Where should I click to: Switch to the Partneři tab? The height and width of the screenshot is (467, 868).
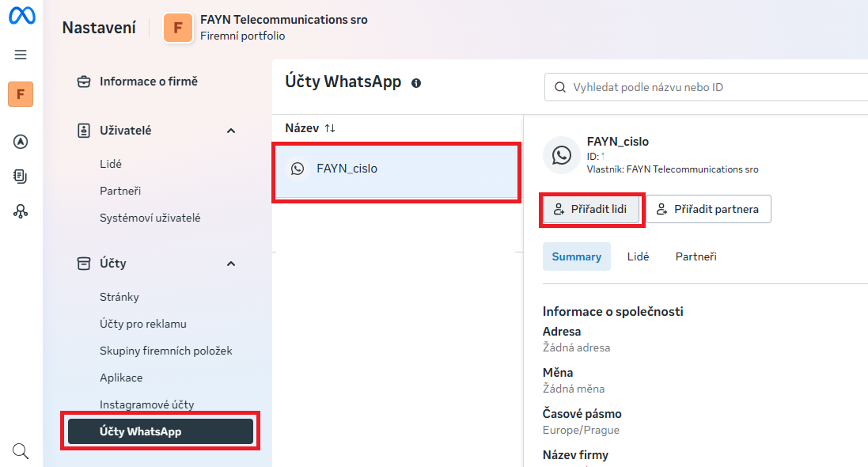[x=696, y=256]
